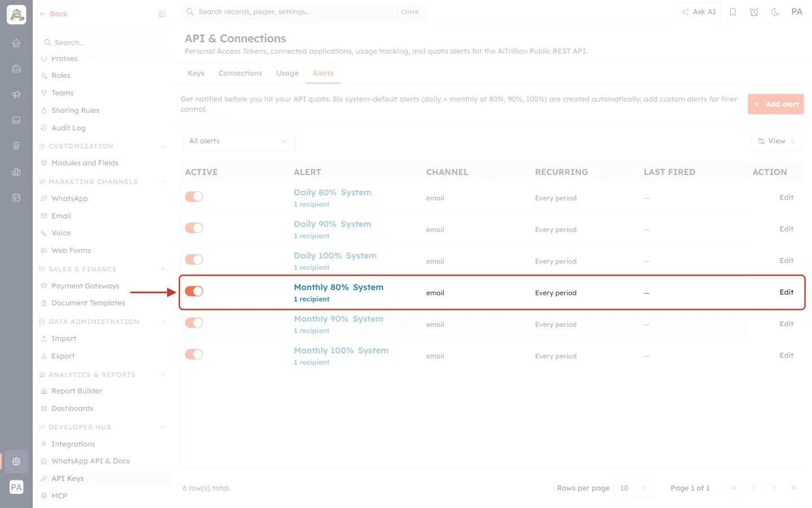Click the global search records field
Viewport: 812px width, 508px height.
(304, 12)
